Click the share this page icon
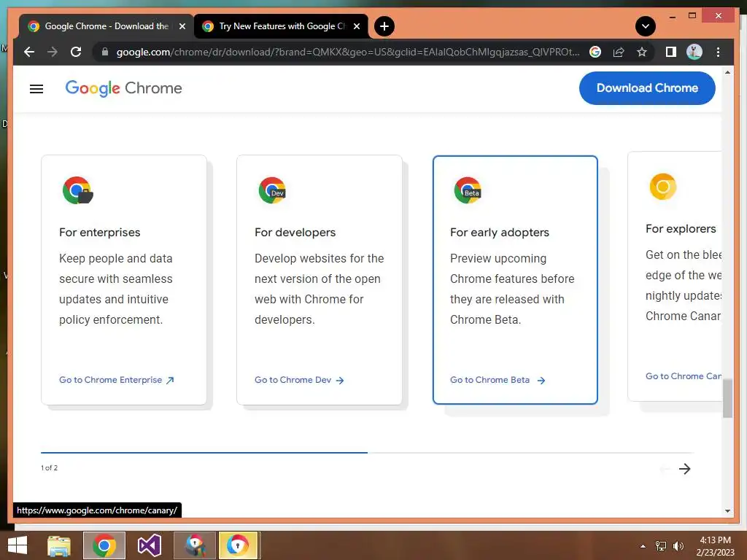This screenshot has height=560, width=747. (x=619, y=52)
